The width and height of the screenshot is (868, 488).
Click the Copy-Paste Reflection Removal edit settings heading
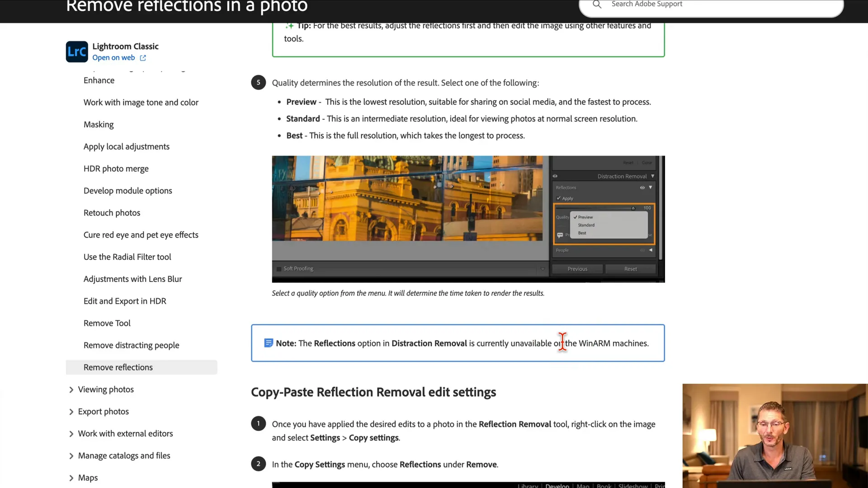tap(373, 392)
